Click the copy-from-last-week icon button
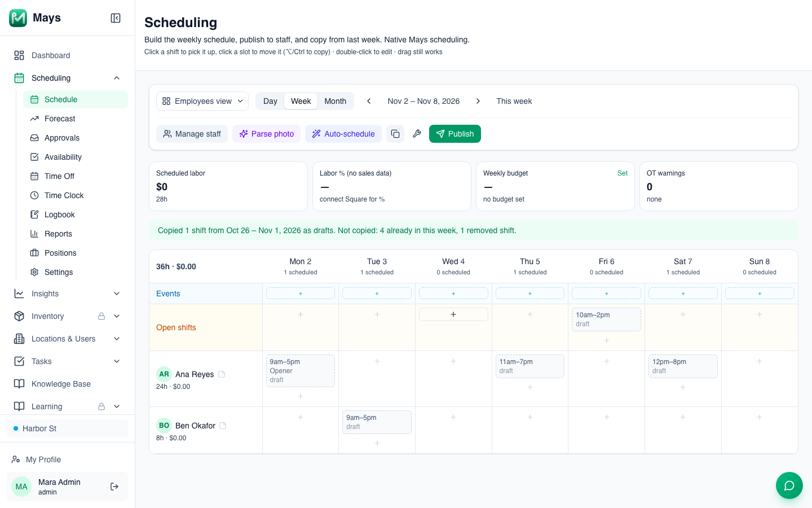Screen dimensions: 812x508 [395, 134]
